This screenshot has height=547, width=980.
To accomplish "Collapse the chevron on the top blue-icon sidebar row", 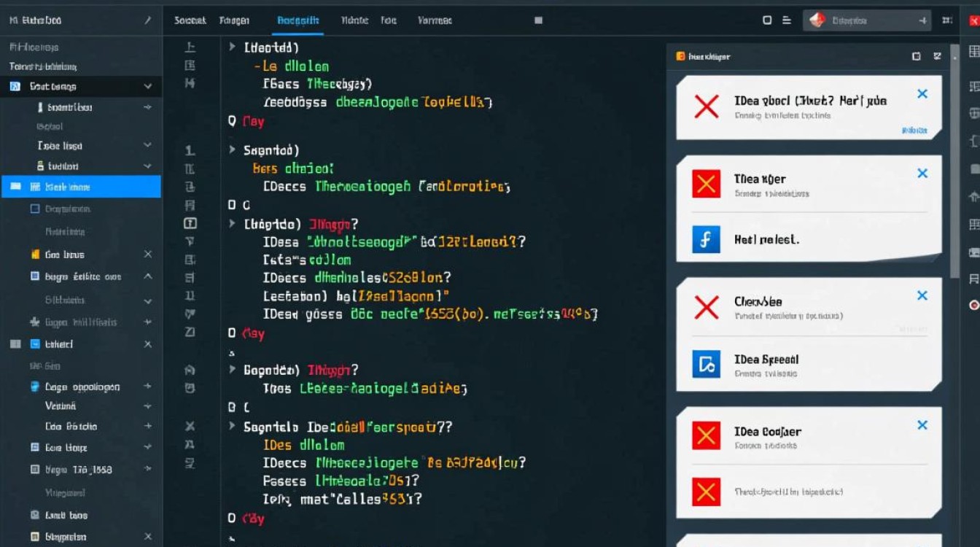I will click(x=148, y=86).
